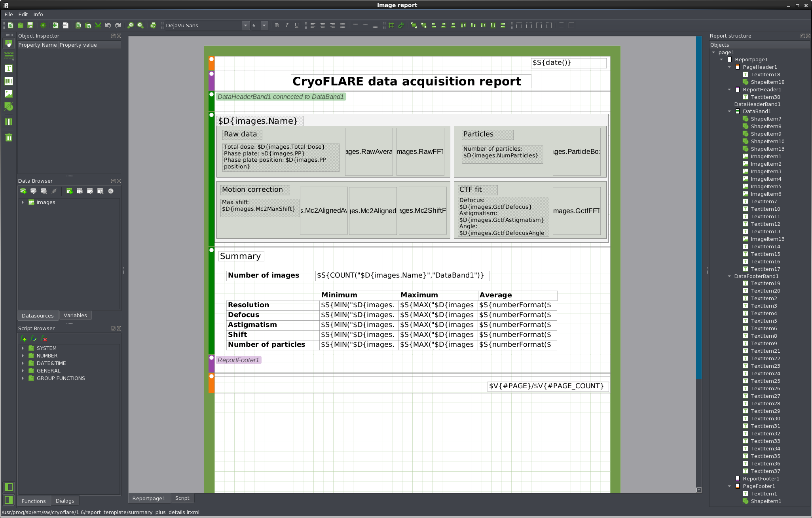Switch to the Script tab

click(x=182, y=498)
